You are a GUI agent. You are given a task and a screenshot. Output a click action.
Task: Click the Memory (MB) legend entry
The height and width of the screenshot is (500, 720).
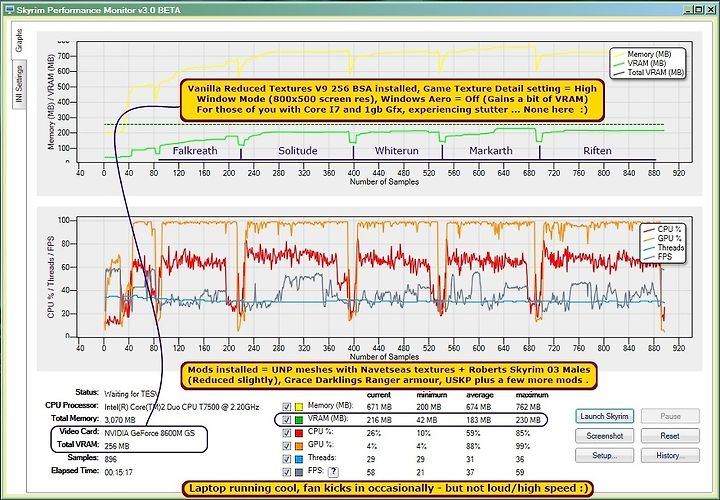(x=649, y=54)
